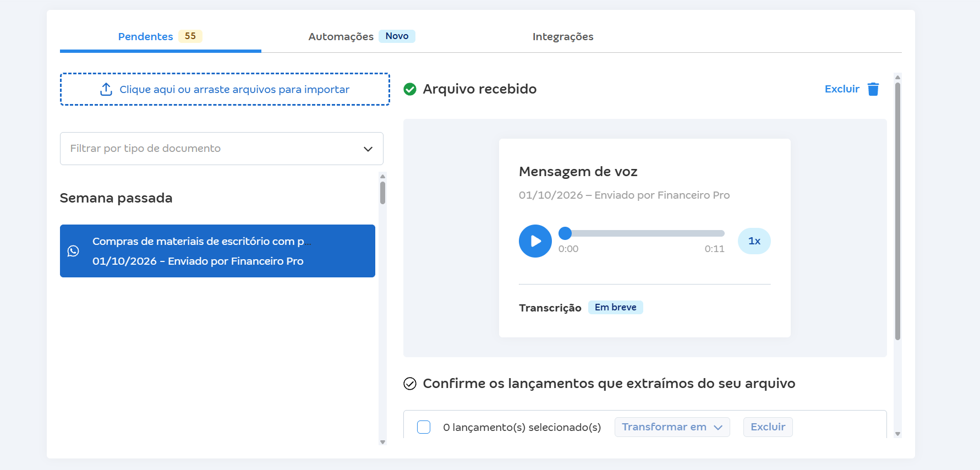Change playback speed with the 1x button
The height and width of the screenshot is (470, 980).
[754, 241]
